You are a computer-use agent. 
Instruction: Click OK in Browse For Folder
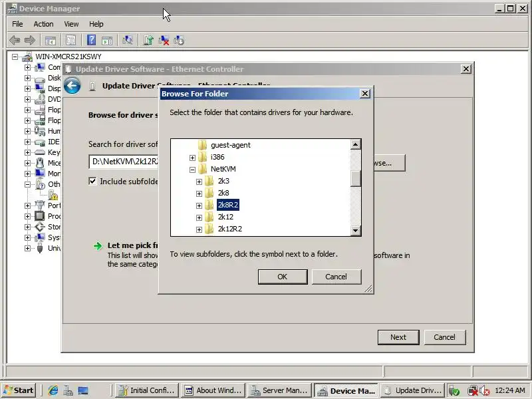(283, 277)
